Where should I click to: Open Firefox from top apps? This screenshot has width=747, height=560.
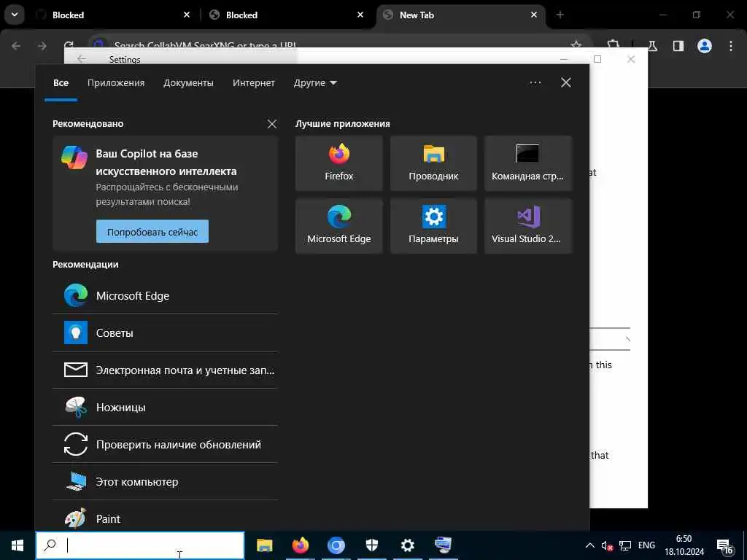[x=338, y=163]
